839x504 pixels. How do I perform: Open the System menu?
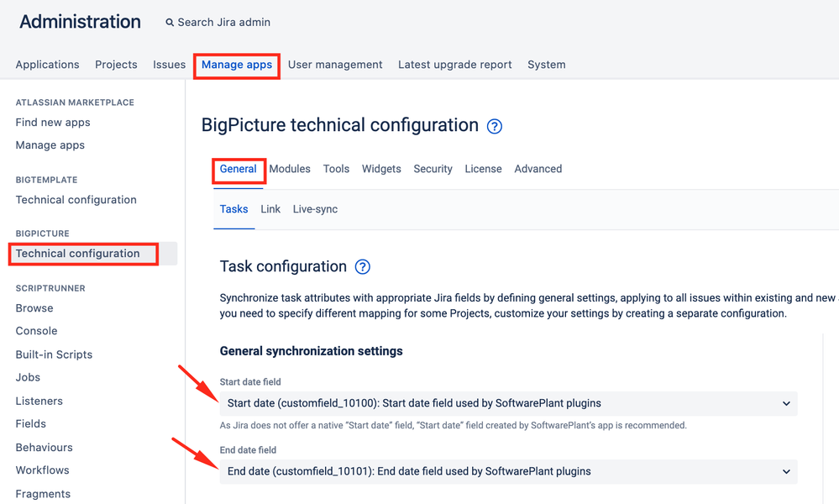[x=546, y=65]
